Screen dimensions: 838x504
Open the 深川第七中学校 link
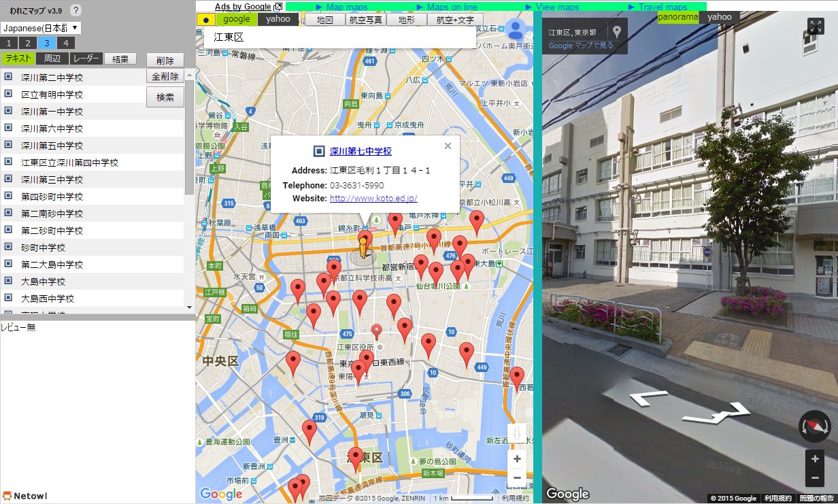pos(361,152)
